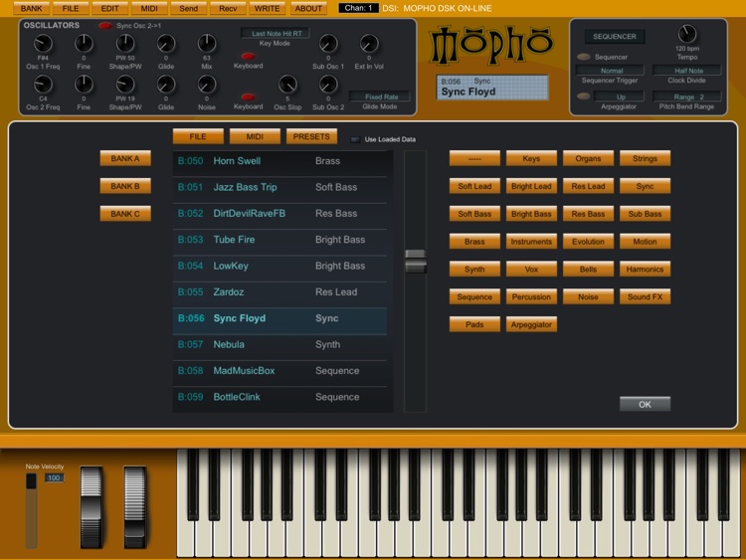
Task: Click the Send menu item
Action: [x=188, y=8]
